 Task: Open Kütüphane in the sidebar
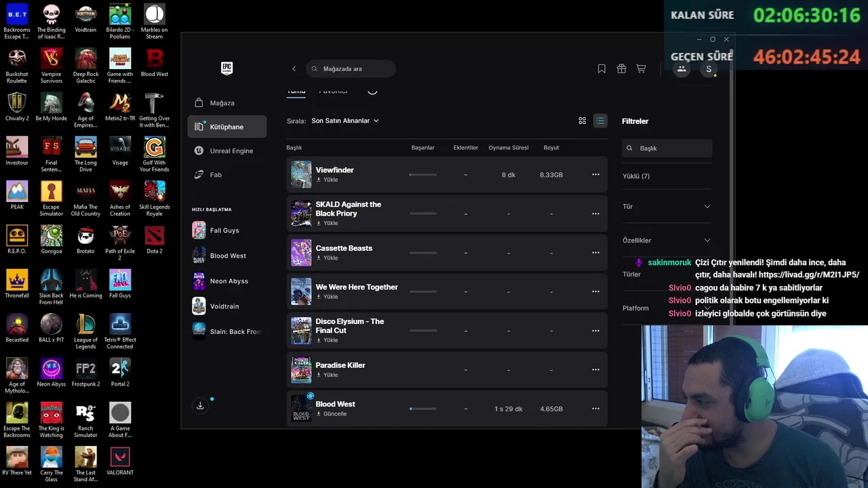coord(227,127)
